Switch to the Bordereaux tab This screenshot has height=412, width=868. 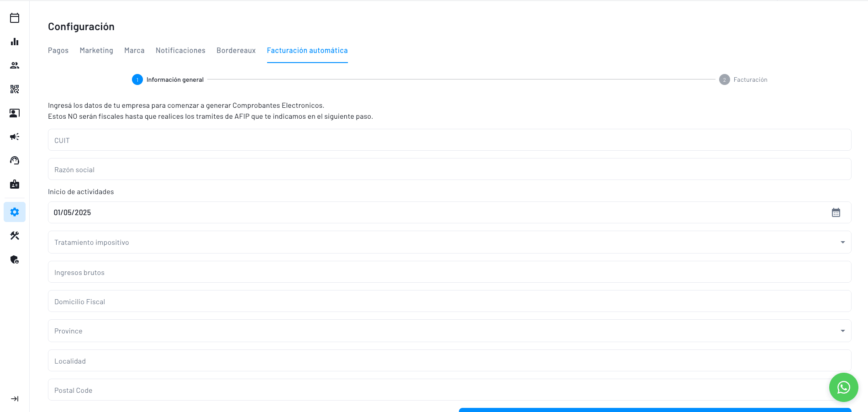[236, 50]
